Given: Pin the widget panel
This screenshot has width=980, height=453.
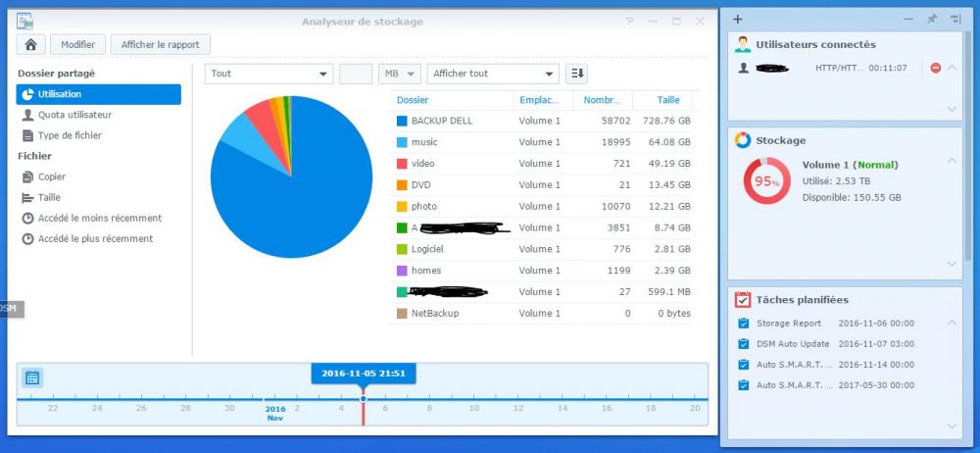Looking at the screenshot, I should [x=932, y=19].
